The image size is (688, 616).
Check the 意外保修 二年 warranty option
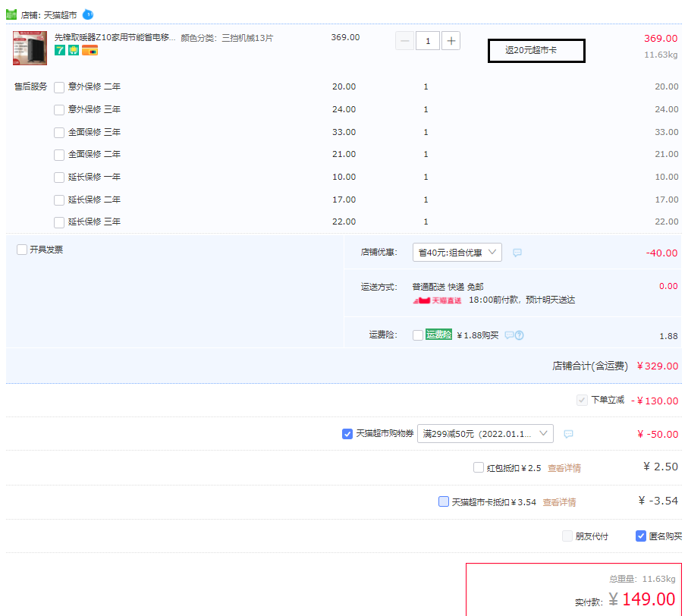point(59,87)
